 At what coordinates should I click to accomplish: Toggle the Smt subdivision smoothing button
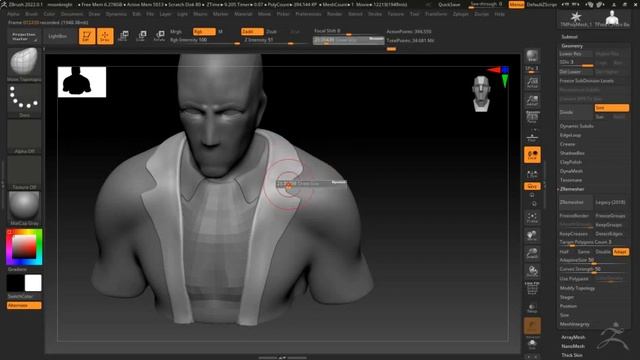click(x=611, y=108)
